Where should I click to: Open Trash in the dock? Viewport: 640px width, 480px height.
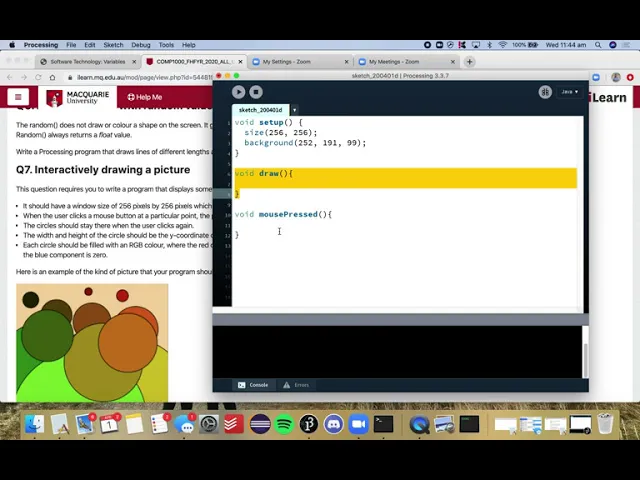(605, 424)
